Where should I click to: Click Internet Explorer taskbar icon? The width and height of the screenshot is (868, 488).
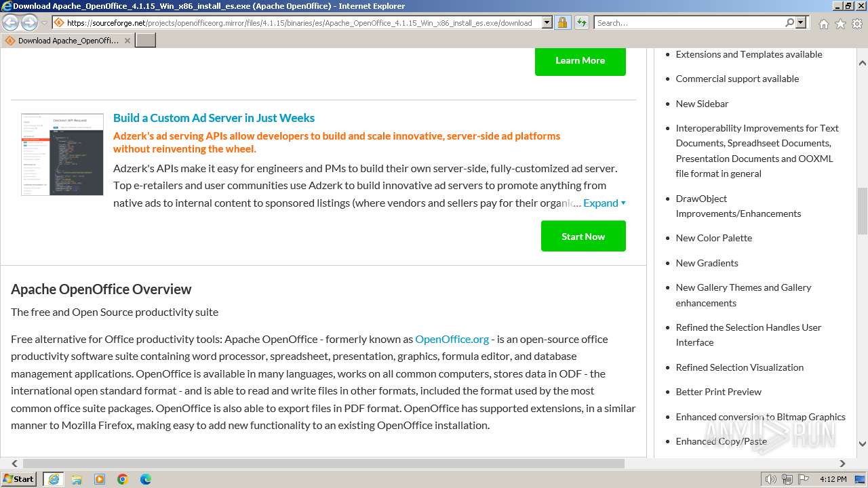tap(53, 479)
